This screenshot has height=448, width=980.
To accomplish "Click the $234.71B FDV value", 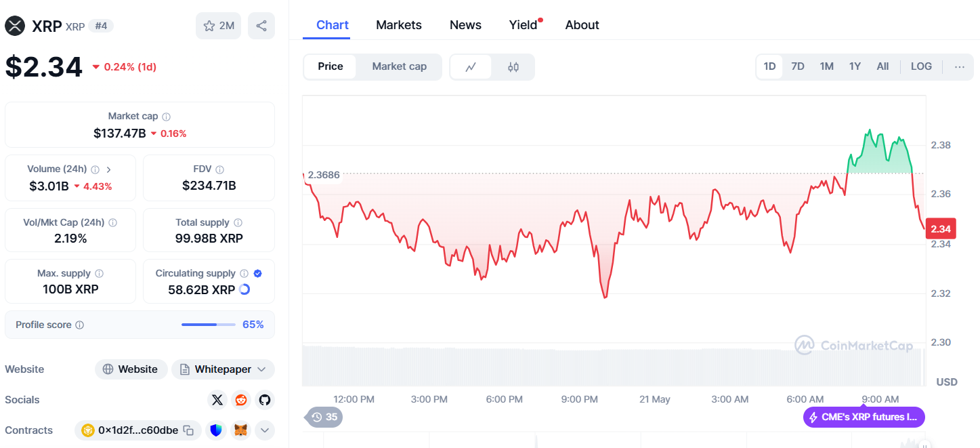I will [x=209, y=186].
